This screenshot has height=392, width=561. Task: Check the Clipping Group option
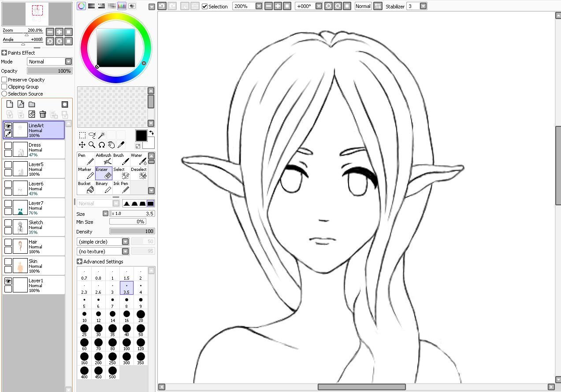coord(4,87)
